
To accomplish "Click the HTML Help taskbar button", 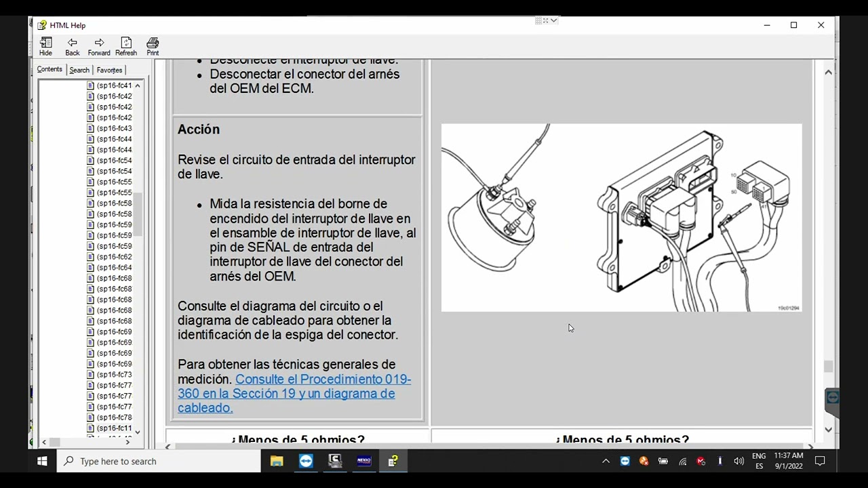I will click(393, 461).
